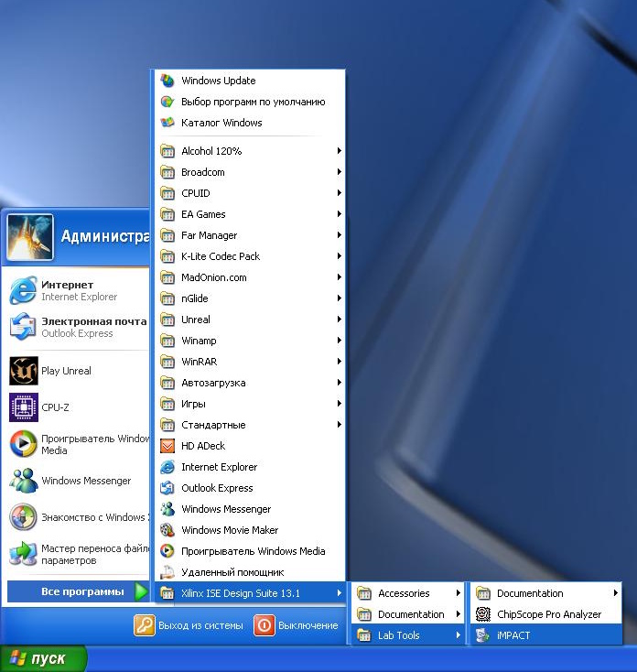Click the Администратор user avatar picture

tap(30, 237)
